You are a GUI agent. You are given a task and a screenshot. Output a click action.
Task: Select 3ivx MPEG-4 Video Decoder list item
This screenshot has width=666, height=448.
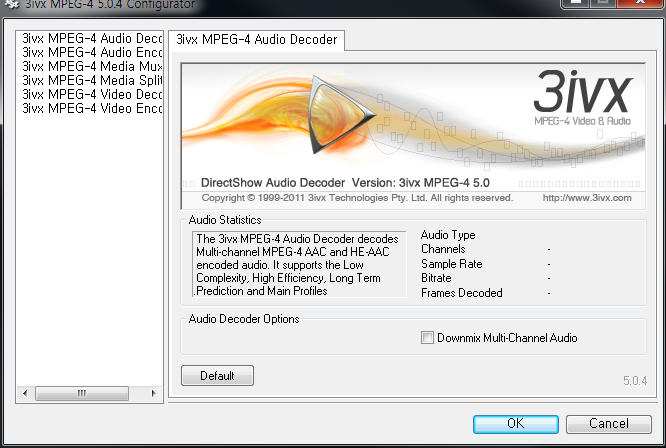[92, 95]
